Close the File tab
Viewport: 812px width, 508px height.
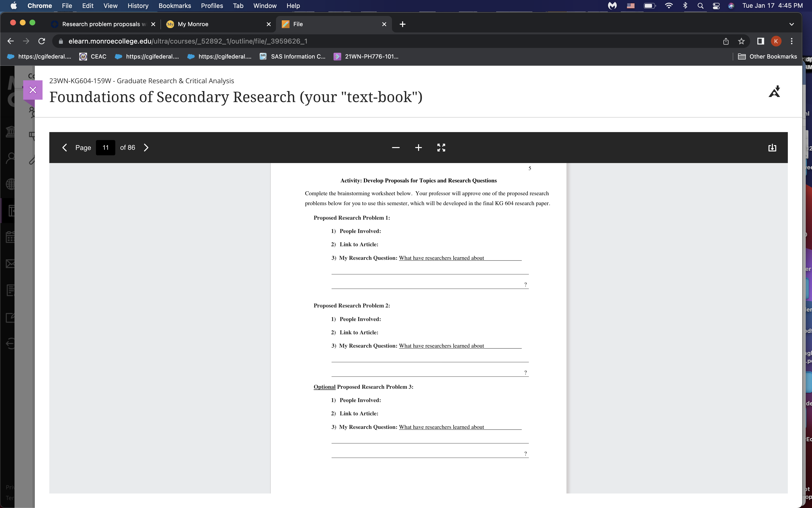pyautogui.click(x=384, y=24)
